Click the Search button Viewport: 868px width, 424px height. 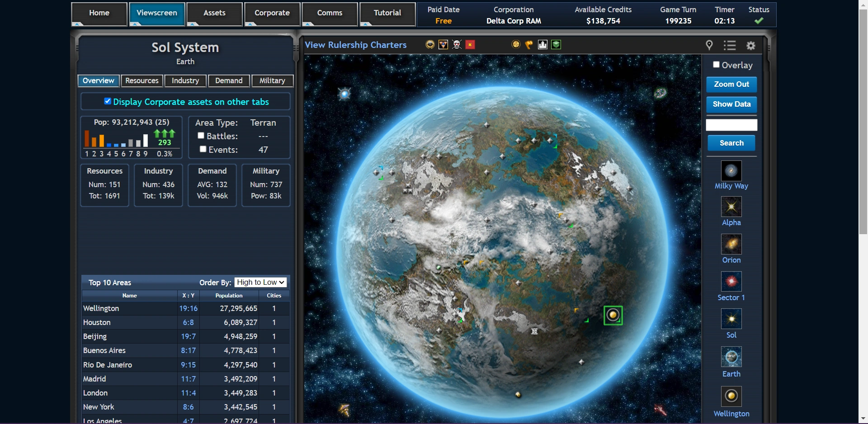pos(731,143)
